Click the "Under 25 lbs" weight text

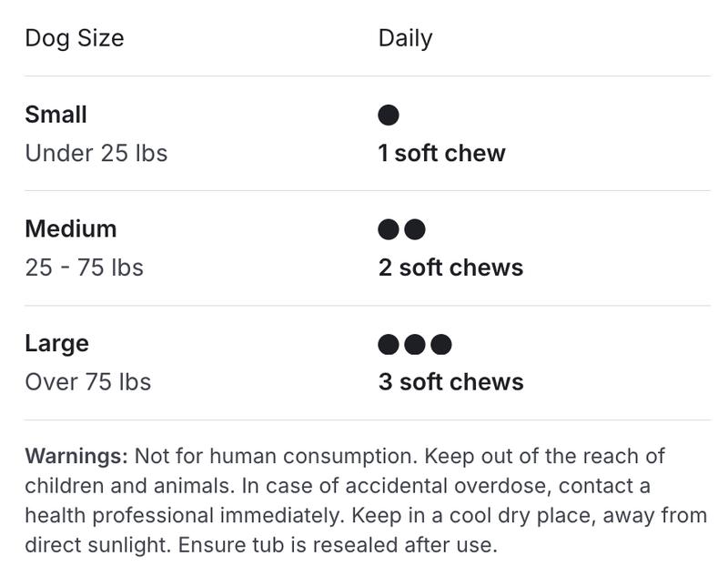coord(96,153)
